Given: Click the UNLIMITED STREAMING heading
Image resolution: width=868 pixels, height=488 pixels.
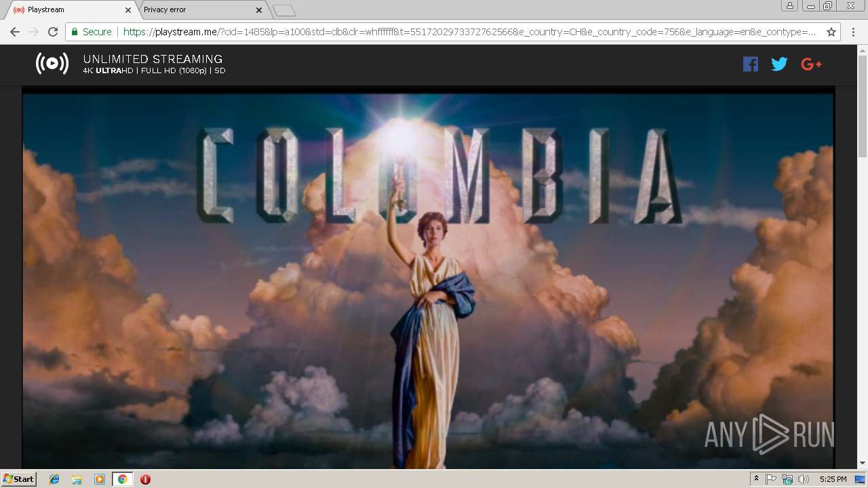Looking at the screenshot, I should click(x=153, y=59).
